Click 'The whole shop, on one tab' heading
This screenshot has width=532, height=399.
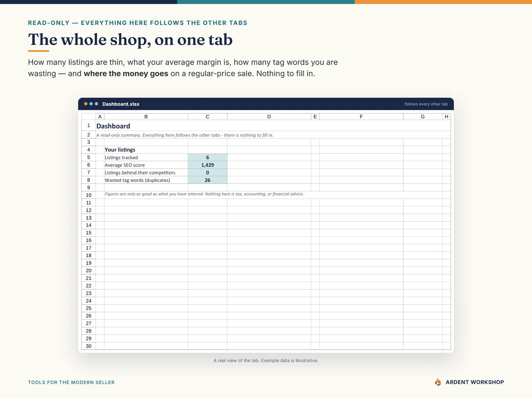(x=130, y=40)
